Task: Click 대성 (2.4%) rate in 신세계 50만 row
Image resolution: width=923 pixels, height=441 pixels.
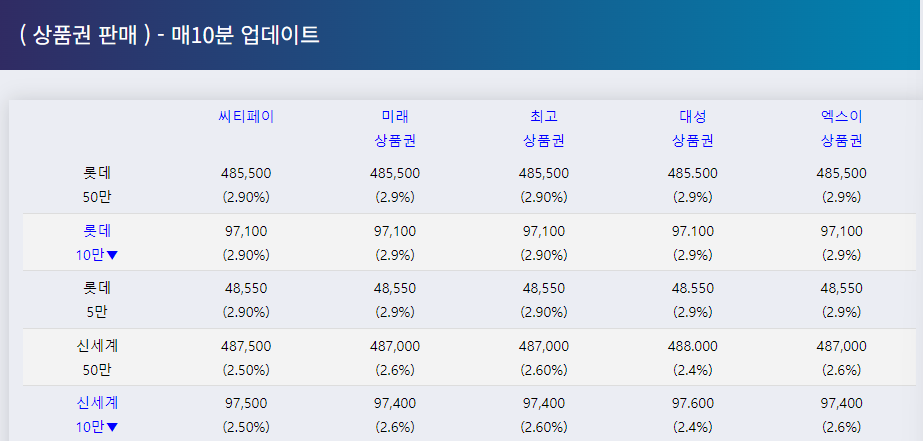Action: [x=693, y=370]
